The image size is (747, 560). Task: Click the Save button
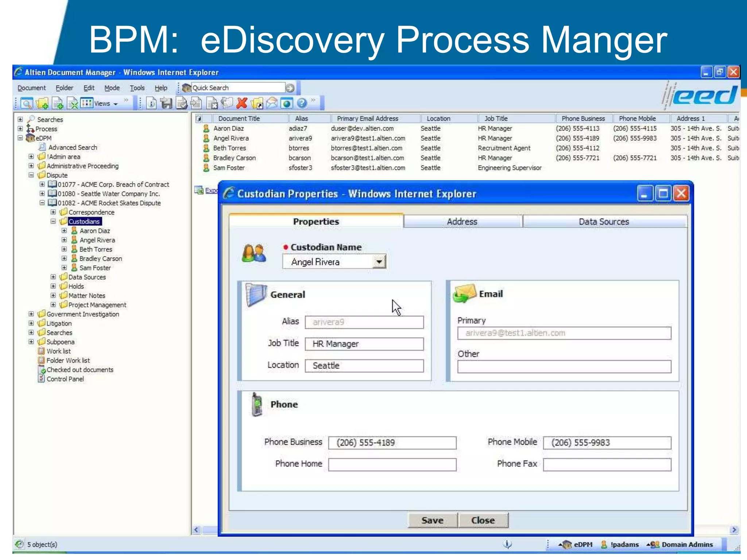click(x=433, y=520)
